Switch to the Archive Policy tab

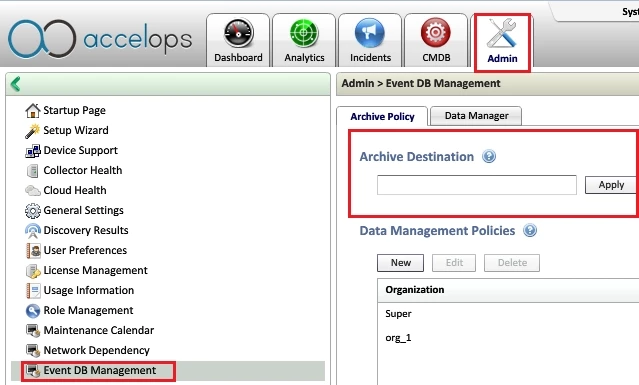point(382,117)
